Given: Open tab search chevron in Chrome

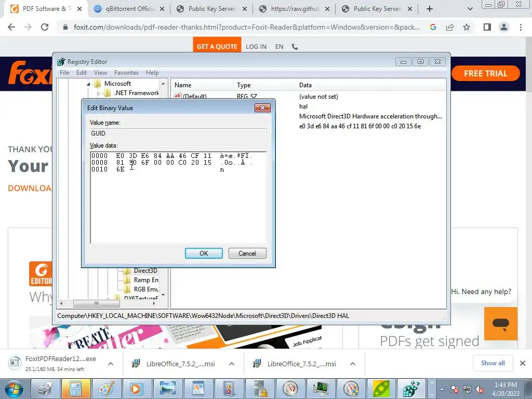Looking at the screenshot, I should [x=470, y=9].
